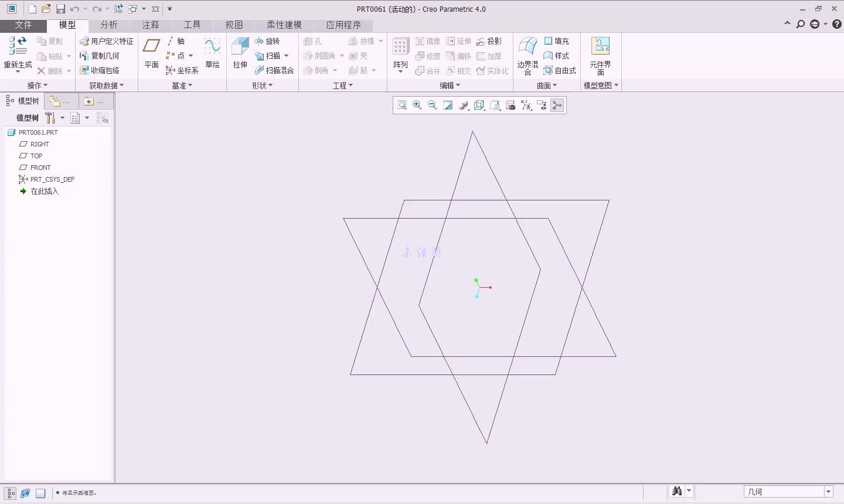Switch to the 分析 ribbon tab
844x504 pixels.
click(108, 25)
